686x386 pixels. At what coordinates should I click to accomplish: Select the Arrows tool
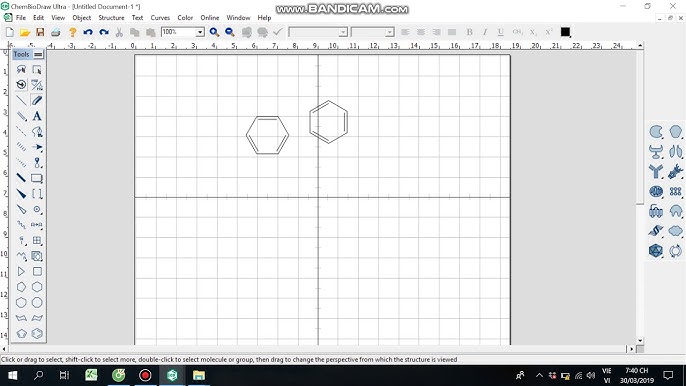pos(37,147)
